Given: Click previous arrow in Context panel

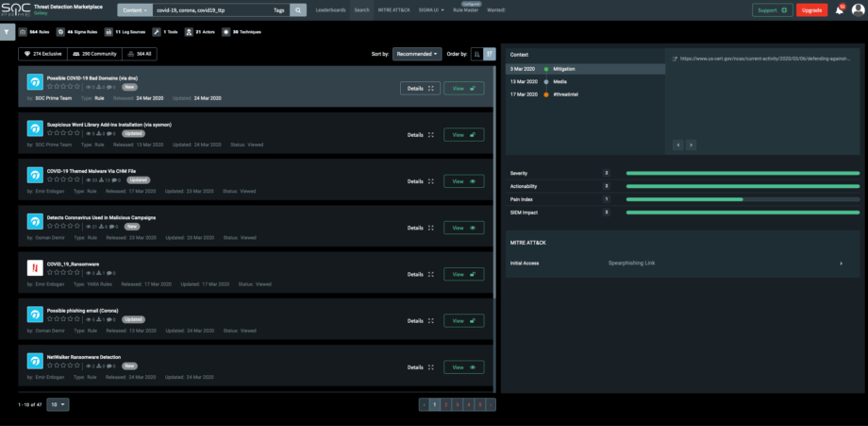Looking at the screenshot, I should pos(677,145).
